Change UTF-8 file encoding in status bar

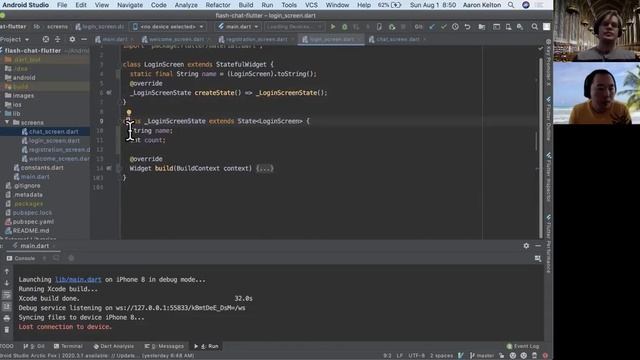tap(416, 356)
